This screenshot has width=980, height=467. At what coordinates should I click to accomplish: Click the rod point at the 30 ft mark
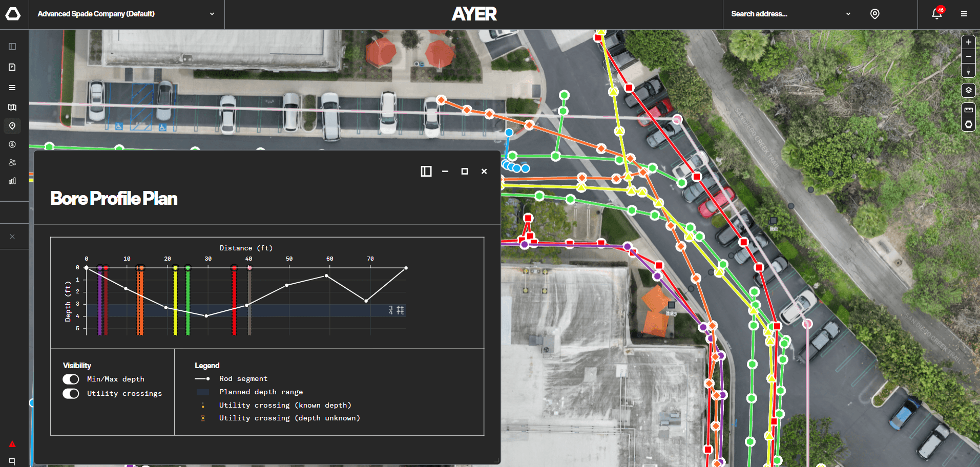click(206, 316)
